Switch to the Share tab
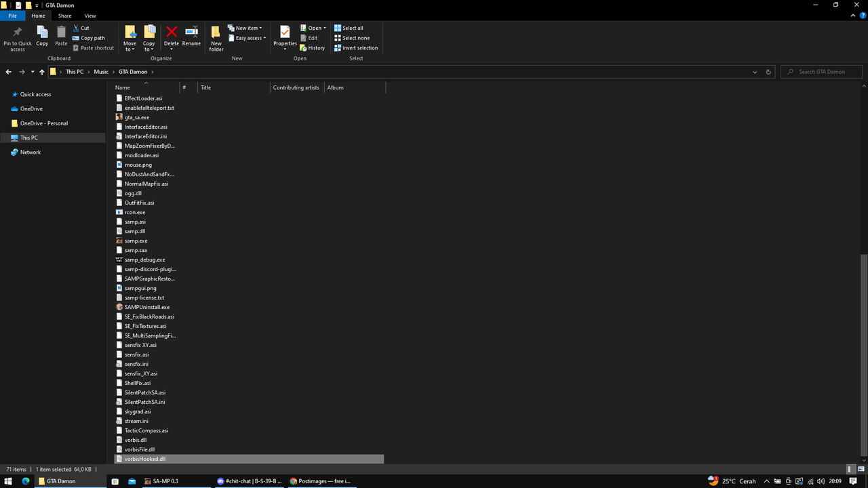This screenshot has height=488, width=868. pyautogui.click(x=64, y=16)
